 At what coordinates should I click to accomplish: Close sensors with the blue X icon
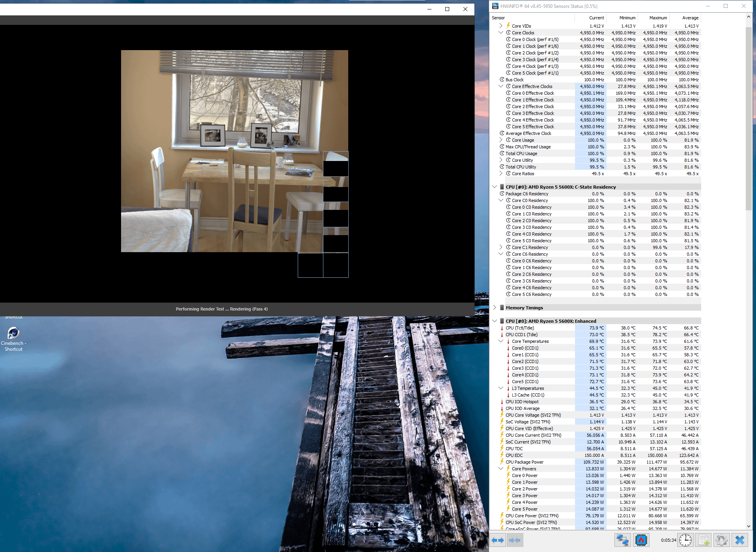(x=740, y=540)
